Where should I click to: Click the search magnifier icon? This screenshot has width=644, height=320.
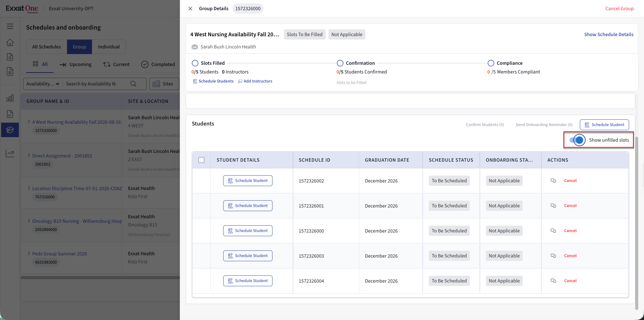pos(133,84)
